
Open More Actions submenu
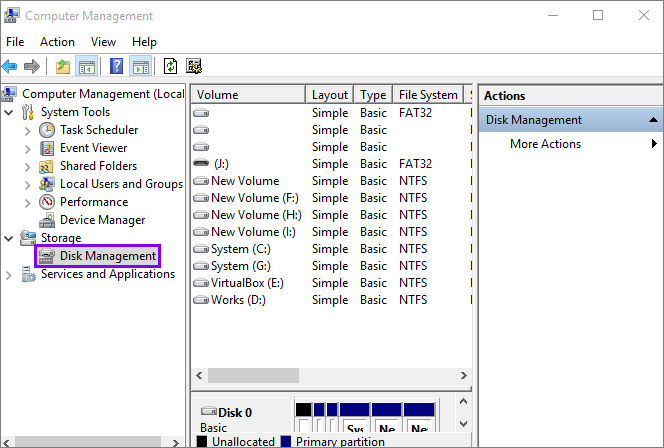click(x=545, y=144)
